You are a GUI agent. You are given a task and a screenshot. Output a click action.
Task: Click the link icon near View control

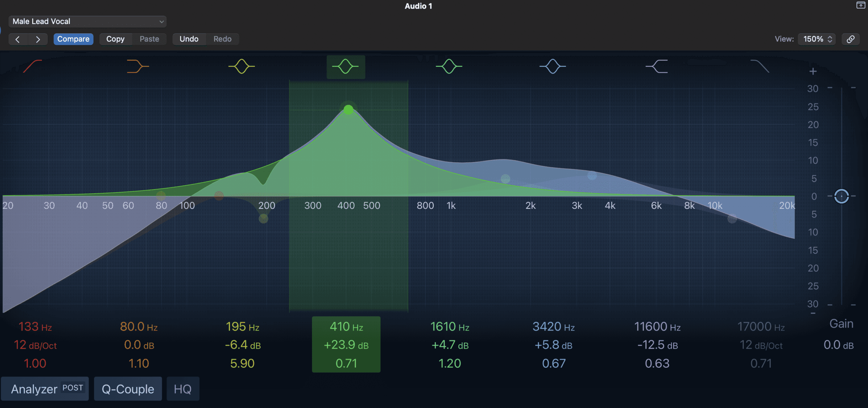(851, 39)
